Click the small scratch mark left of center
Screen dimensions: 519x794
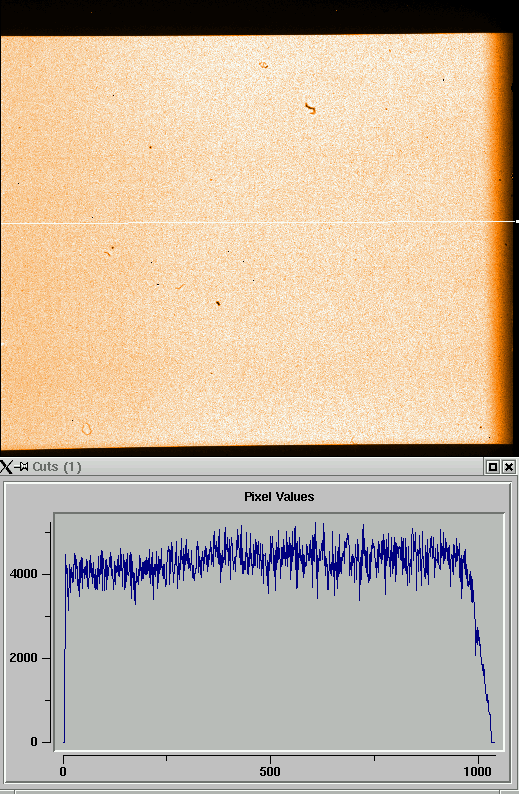[x=180, y=287]
